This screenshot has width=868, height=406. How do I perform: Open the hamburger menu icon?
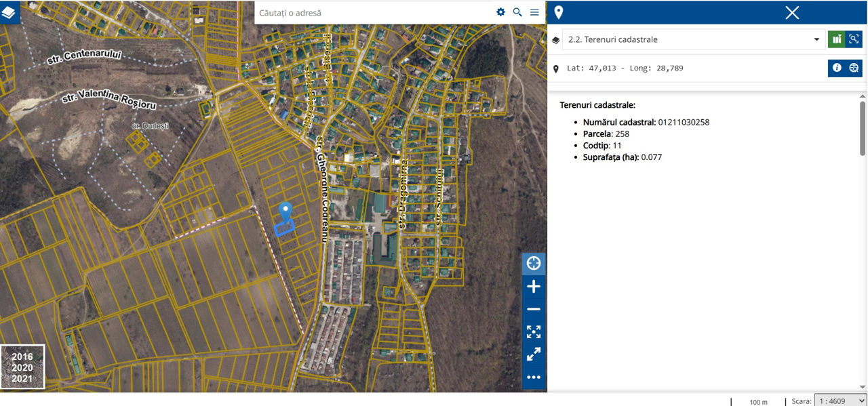[x=534, y=12]
